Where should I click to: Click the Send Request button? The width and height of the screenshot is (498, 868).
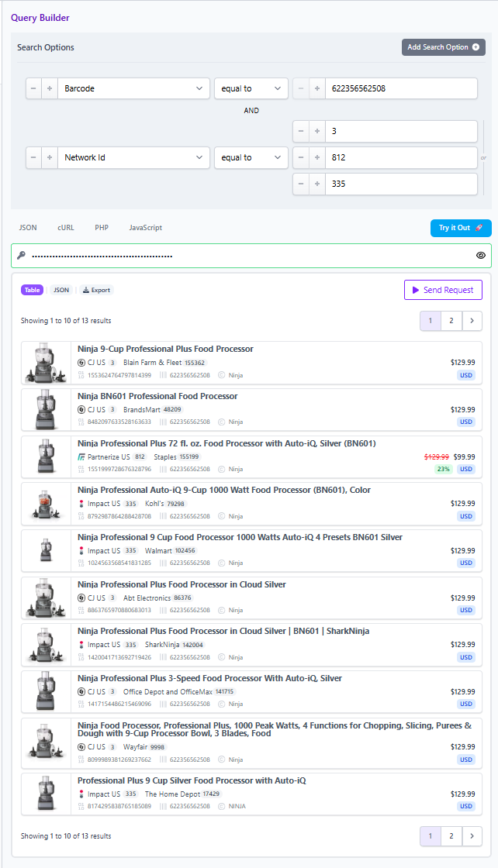pos(443,290)
